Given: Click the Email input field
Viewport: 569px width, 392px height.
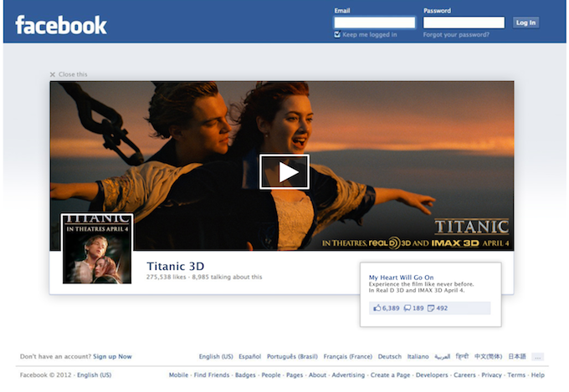Looking at the screenshot, I should 374,23.
